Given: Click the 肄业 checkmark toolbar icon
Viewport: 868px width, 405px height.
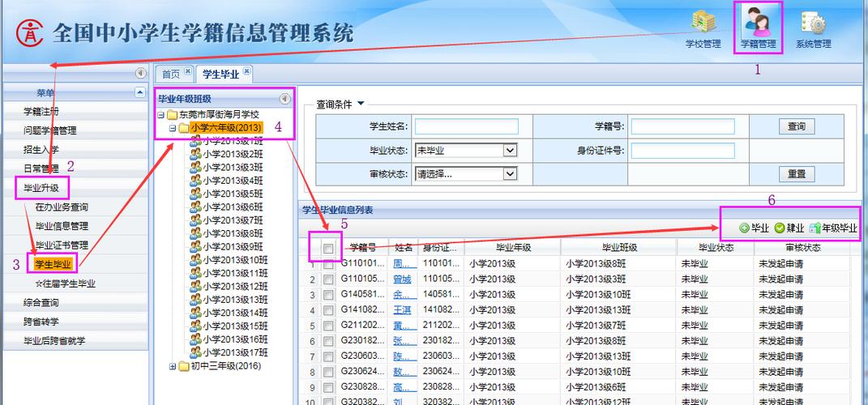Looking at the screenshot, I should (780, 228).
